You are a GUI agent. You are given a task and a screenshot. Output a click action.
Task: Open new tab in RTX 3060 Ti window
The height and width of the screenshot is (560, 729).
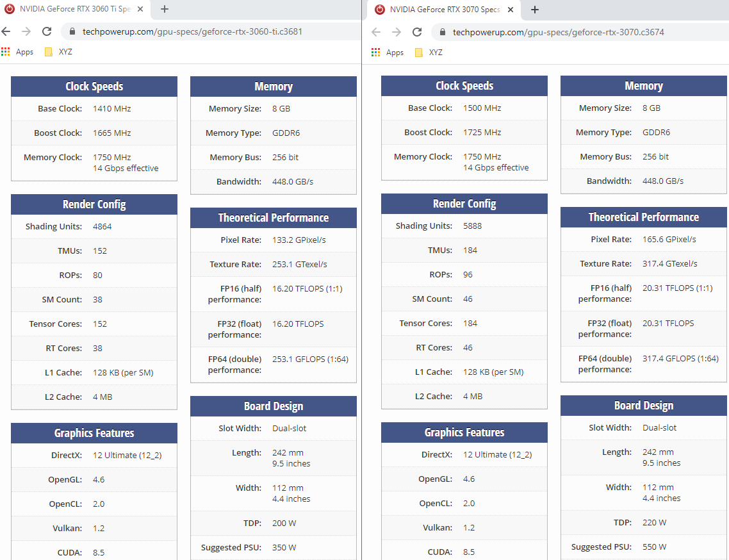click(x=165, y=9)
